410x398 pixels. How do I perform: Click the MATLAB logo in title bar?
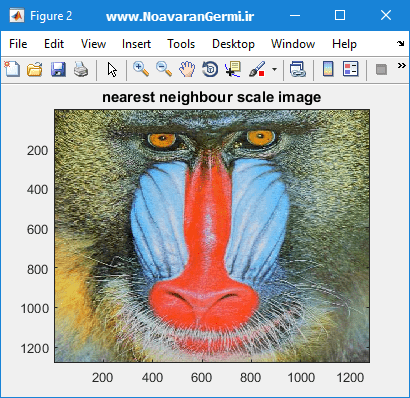pos(17,16)
